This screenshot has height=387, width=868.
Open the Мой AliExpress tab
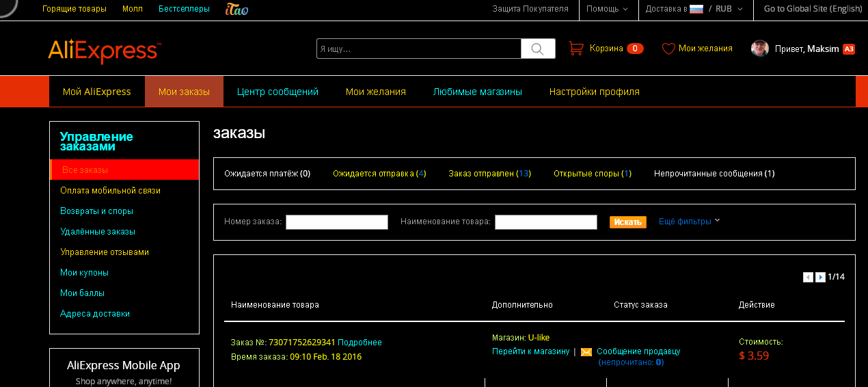click(97, 92)
